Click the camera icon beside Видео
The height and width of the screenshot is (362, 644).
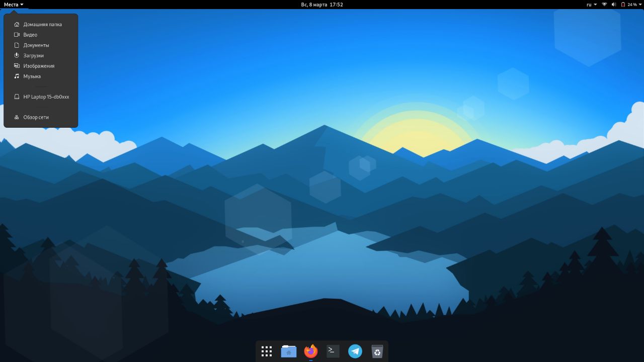coord(17,35)
